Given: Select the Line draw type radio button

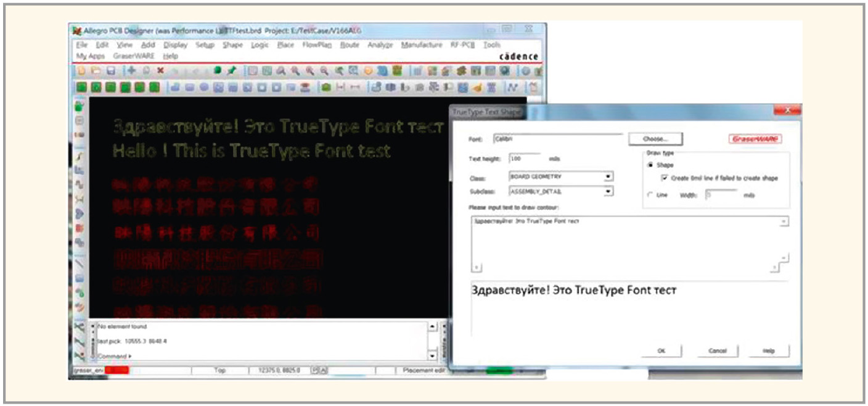Looking at the screenshot, I should coord(650,195).
